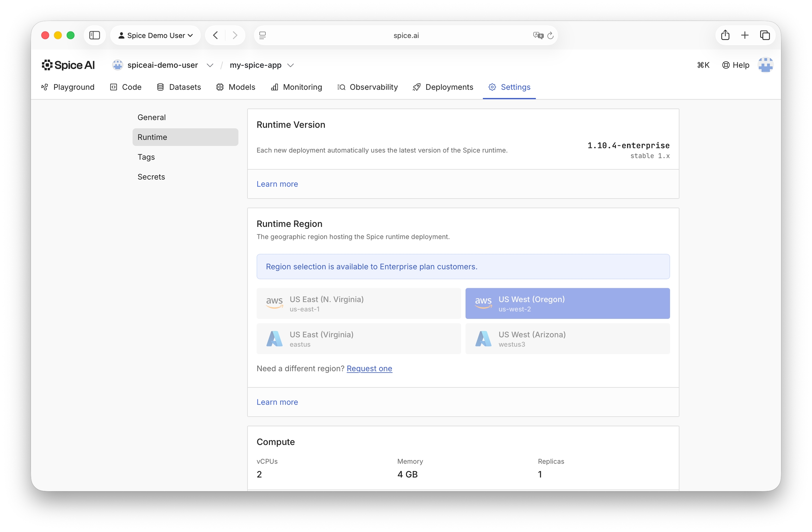This screenshot has height=532, width=812.
Task: Expand the my-spice-app app dropdown
Action: [x=290, y=66]
